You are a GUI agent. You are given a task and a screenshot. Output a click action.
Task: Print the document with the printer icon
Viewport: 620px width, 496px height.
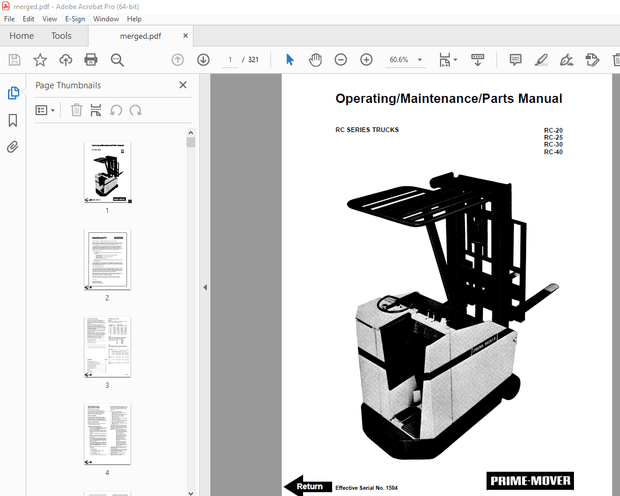pyautogui.click(x=91, y=60)
